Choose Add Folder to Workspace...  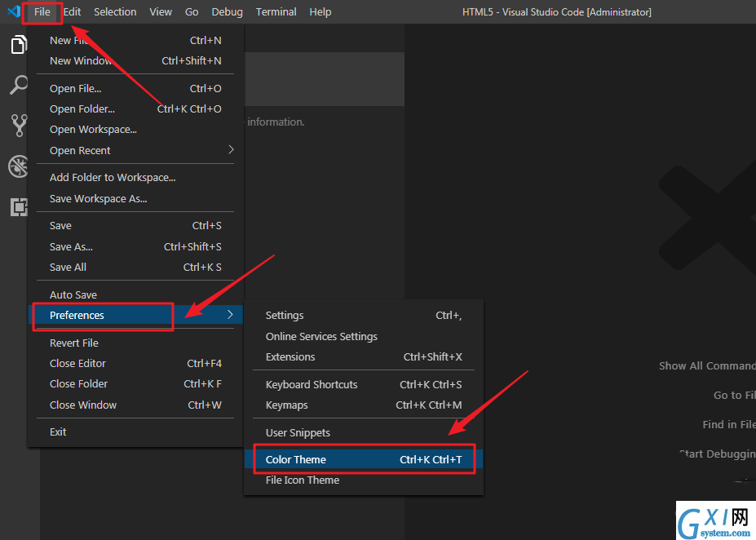pos(135,178)
